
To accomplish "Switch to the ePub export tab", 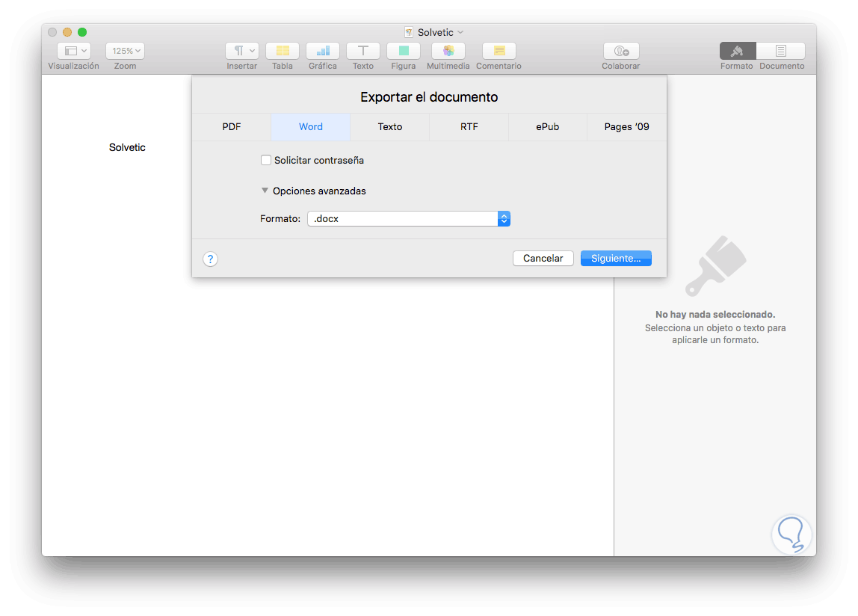I will [548, 126].
